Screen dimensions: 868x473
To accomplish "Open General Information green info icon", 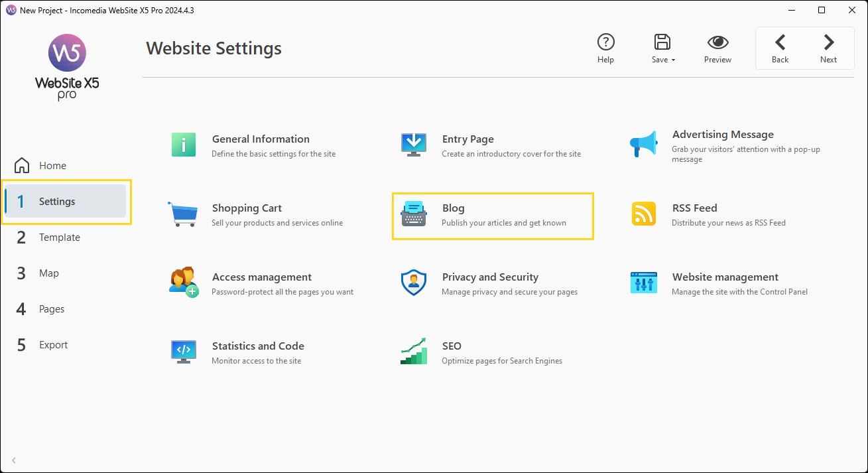I will 184,145.
